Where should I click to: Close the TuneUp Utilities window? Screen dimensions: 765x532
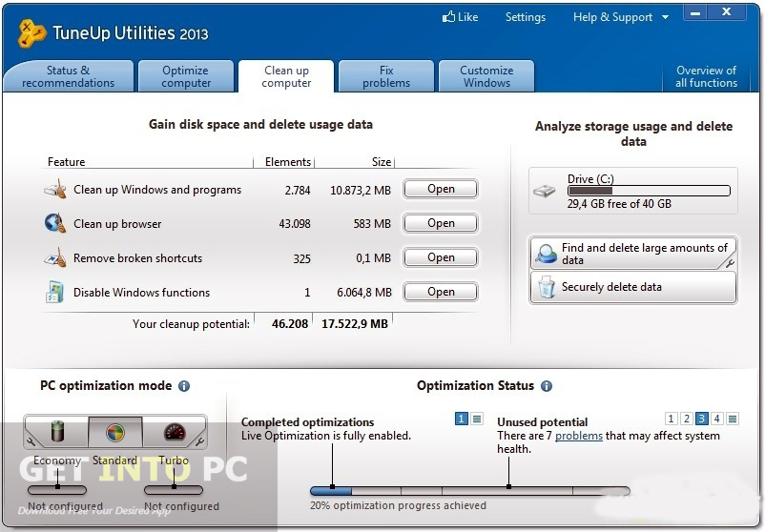pos(727,12)
